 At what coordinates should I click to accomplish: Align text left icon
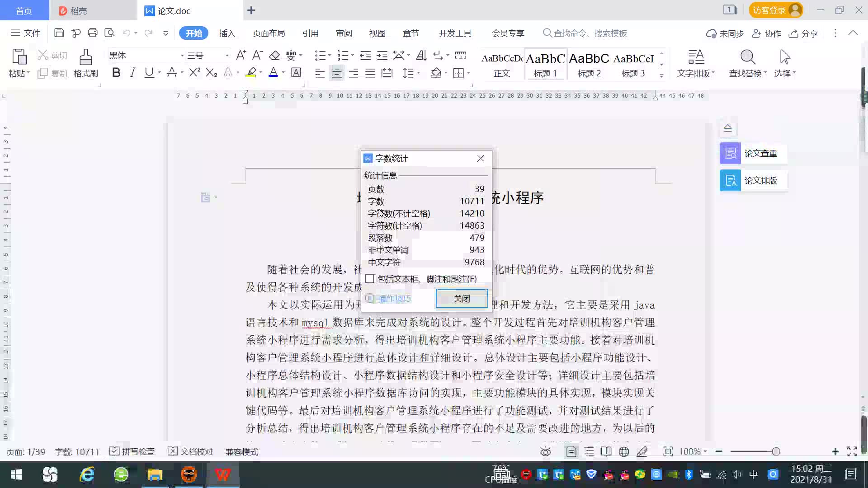(320, 73)
